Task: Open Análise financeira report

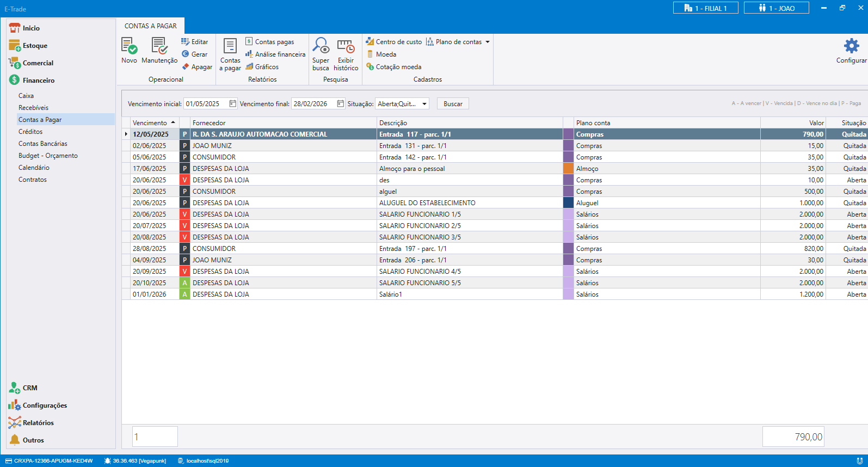Action: click(275, 54)
